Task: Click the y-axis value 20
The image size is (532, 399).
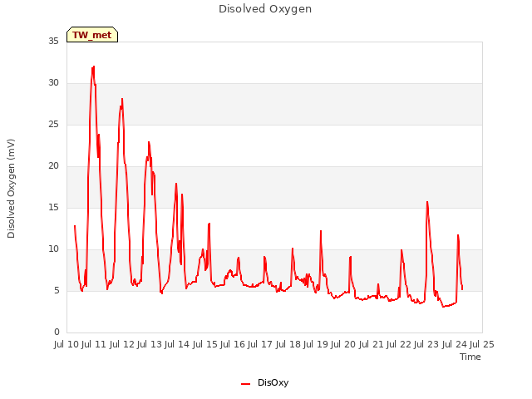Action: [53, 166]
